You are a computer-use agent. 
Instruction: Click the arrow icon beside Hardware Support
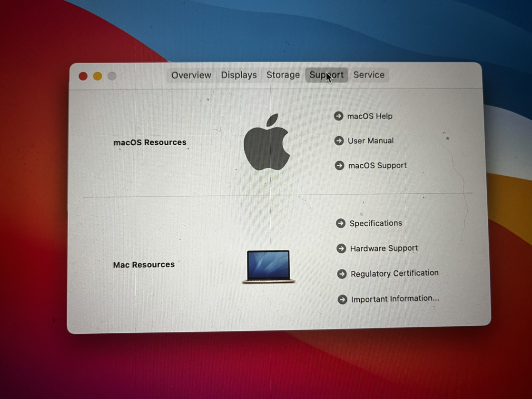point(341,249)
